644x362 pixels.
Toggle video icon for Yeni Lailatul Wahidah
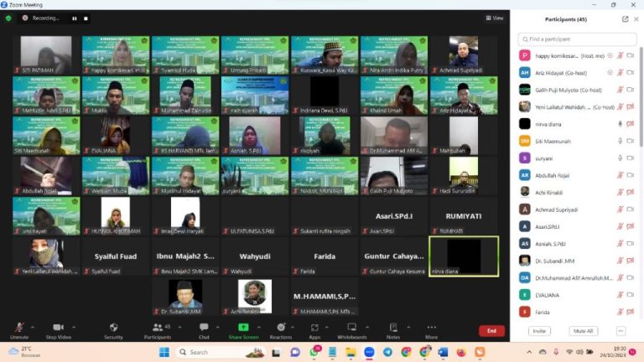click(x=630, y=106)
